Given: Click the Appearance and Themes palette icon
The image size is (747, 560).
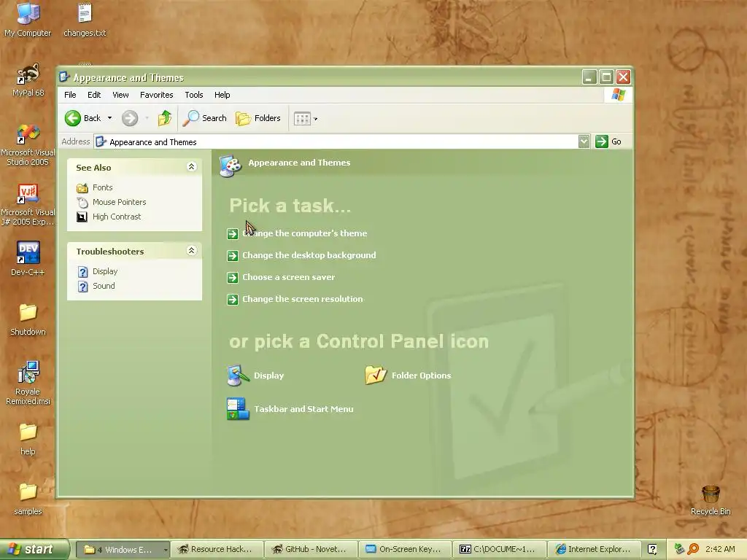Looking at the screenshot, I should 231,166.
